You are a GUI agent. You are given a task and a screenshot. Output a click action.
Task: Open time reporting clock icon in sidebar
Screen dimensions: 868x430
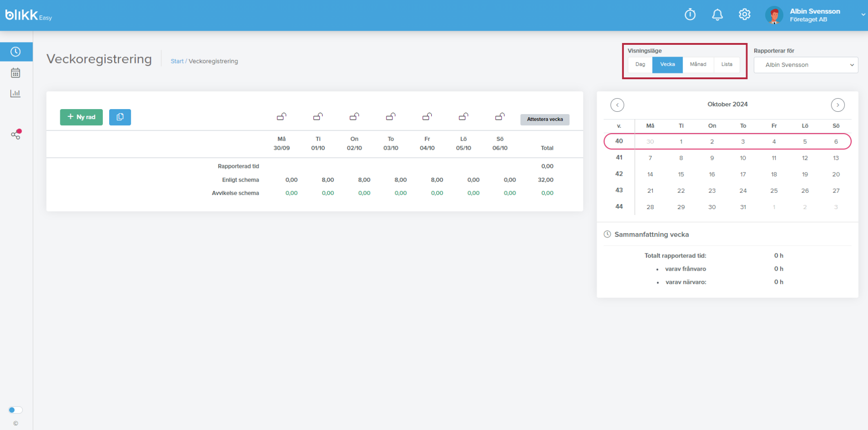click(x=16, y=52)
